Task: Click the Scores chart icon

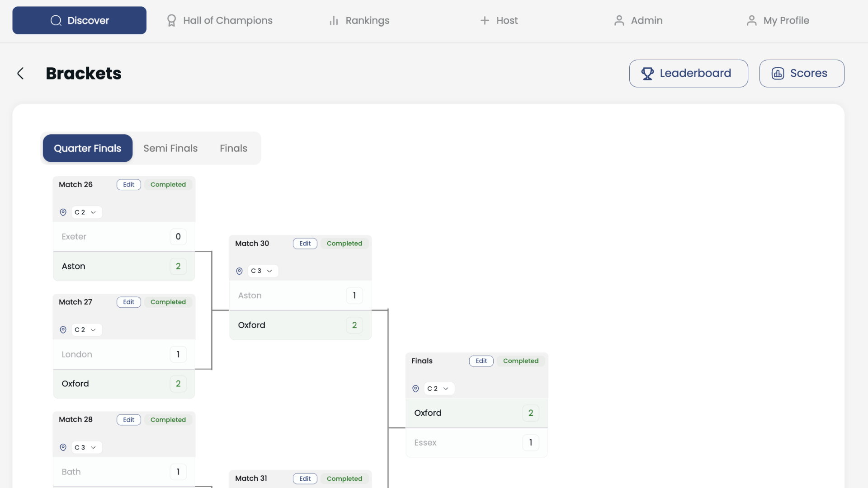Action: point(778,73)
